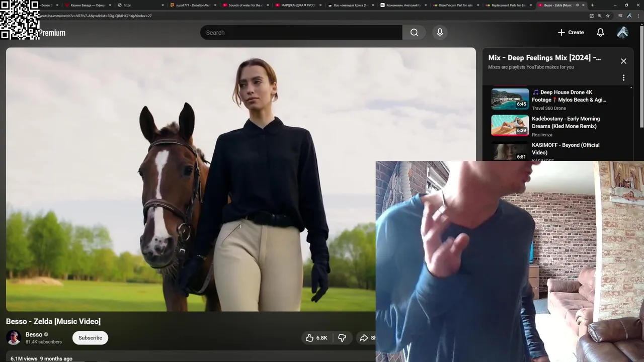
Task: Click the playlist panel scrollbar
Action: [631, 123]
